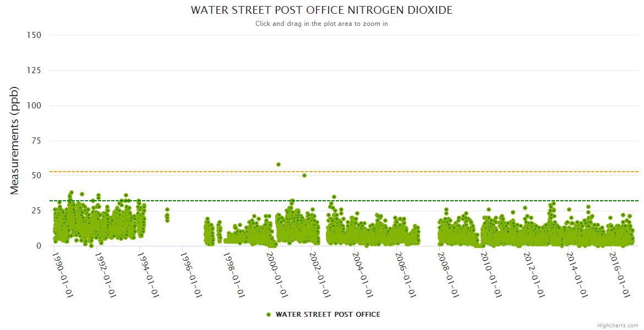This screenshot has height=330, width=644.
Task: Select the highest outlier point above the orange line
Action: tap(279, 164)
